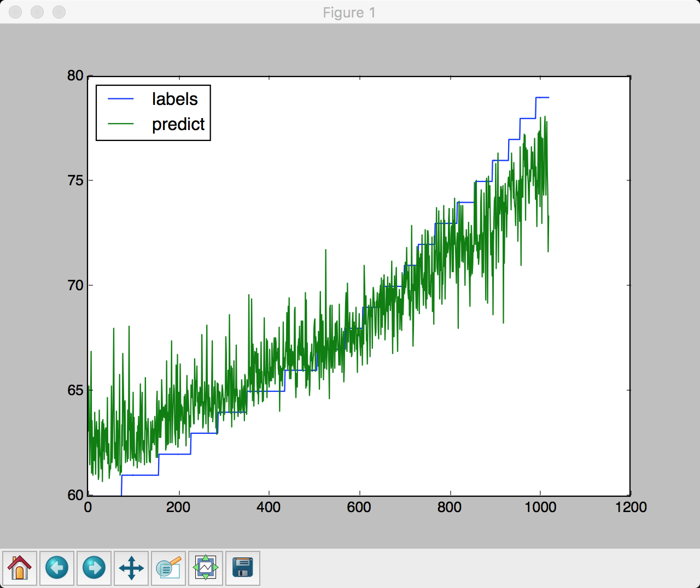Screen dimensions: 700x588
Task: Click the x-axis tick label 600
Action: click(x=359, y=508)
